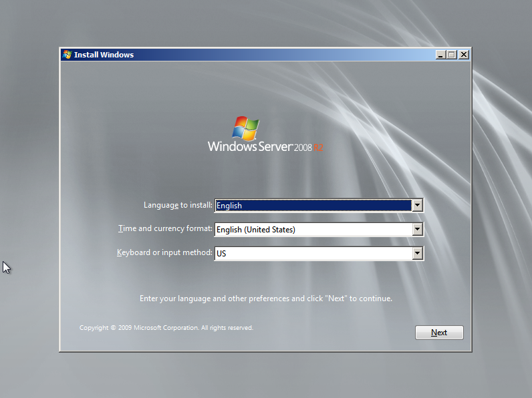The width and height of the screenshot is (532, 398).
Task: Click the Install Windows title bar icon
Action: [68, 55]
